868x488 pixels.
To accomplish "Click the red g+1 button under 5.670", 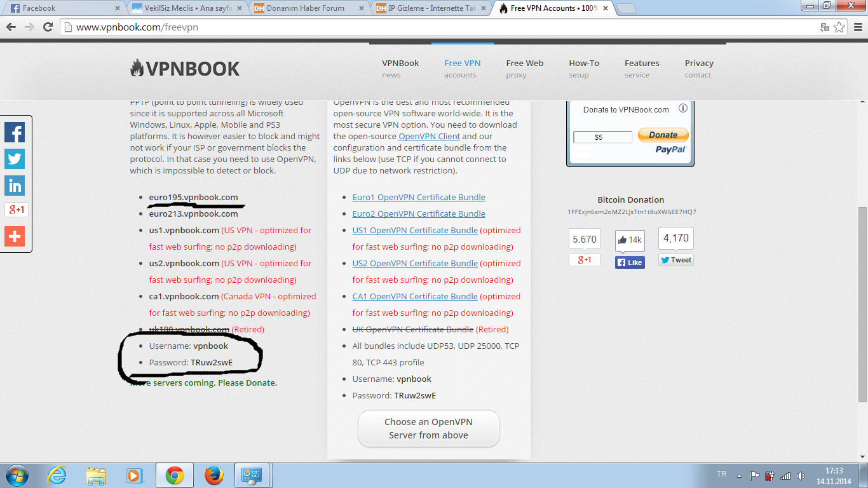I will tap(585, 260).
